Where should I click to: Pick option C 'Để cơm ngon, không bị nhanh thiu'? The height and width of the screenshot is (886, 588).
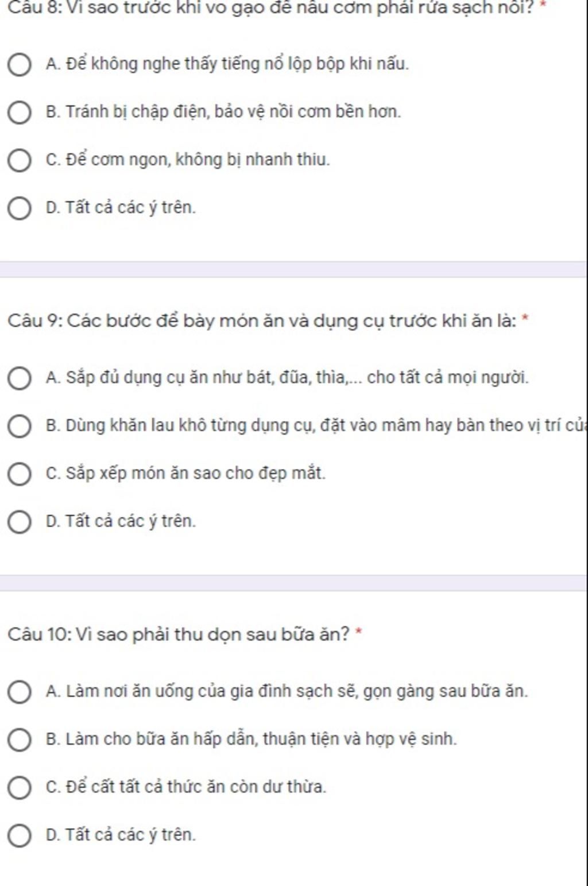click(19, 160)
